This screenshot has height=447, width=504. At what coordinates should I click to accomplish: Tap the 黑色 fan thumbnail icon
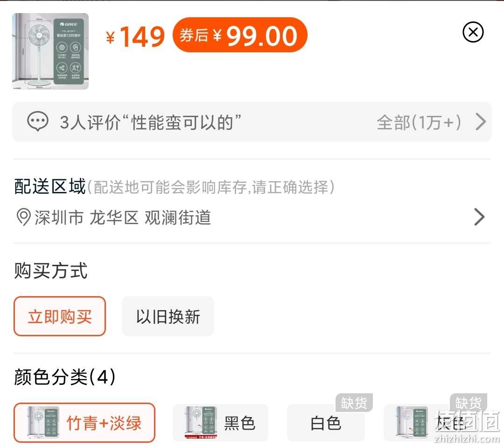pyautogui.click(x=201, y=423)
